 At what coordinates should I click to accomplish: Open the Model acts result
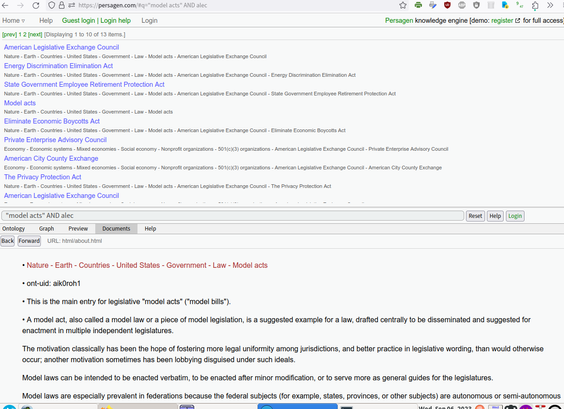[20, 103]
